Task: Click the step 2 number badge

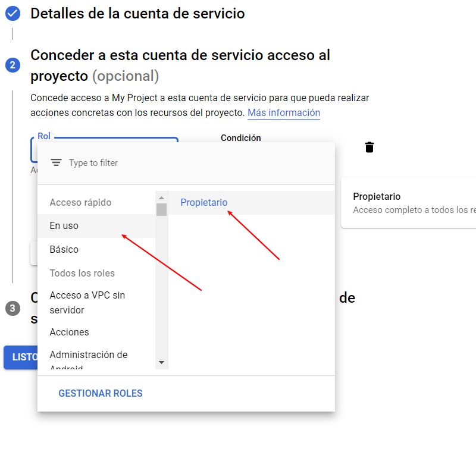Action: coord(12,65)
